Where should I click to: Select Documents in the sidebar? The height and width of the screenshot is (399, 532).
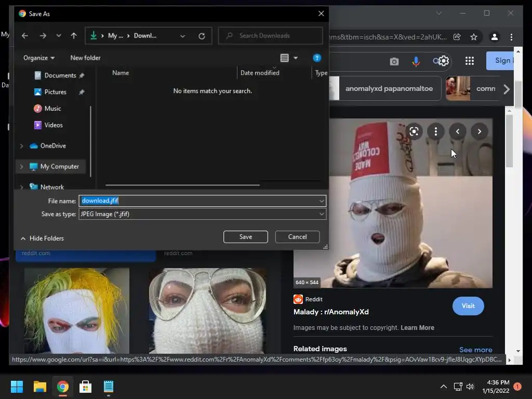[60, 75]
